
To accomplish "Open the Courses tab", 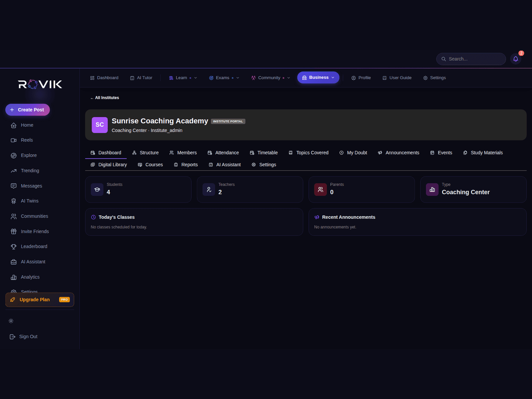I will click(150, 165).
